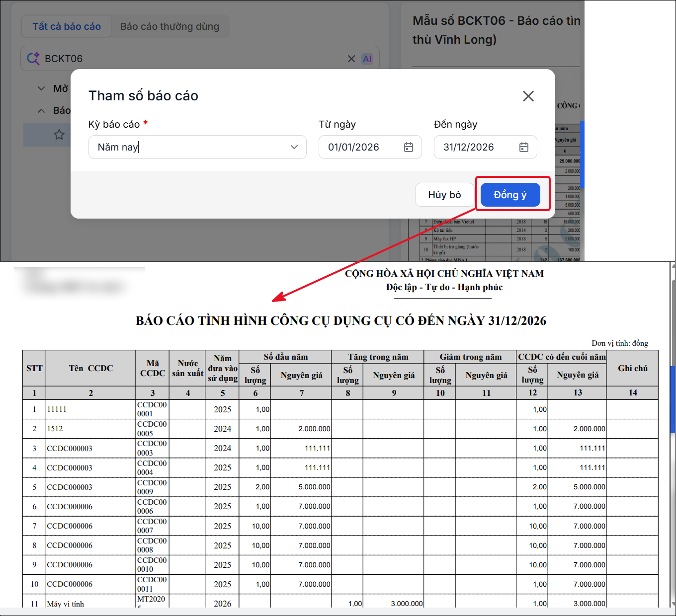Open calendar picker for Đến ngày
676x616 pixels.
tap(524, 147)
